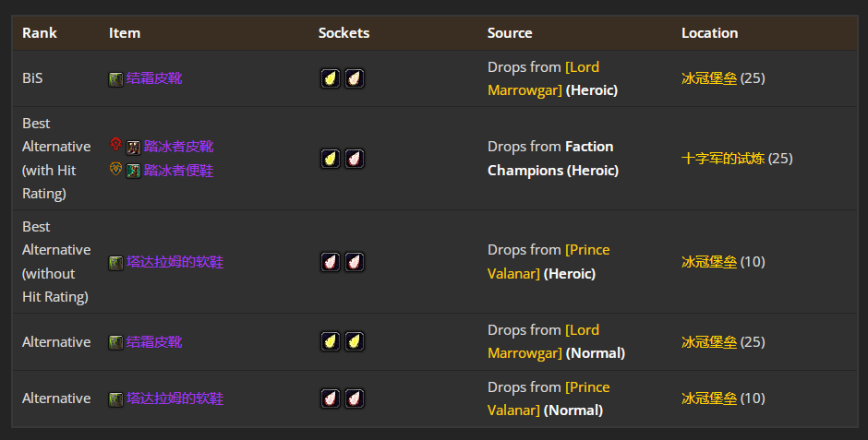This screenshot has height=440, width=868.
Task: Open the 踏冰者便鞋 item link
Action: tap(178, 170)
